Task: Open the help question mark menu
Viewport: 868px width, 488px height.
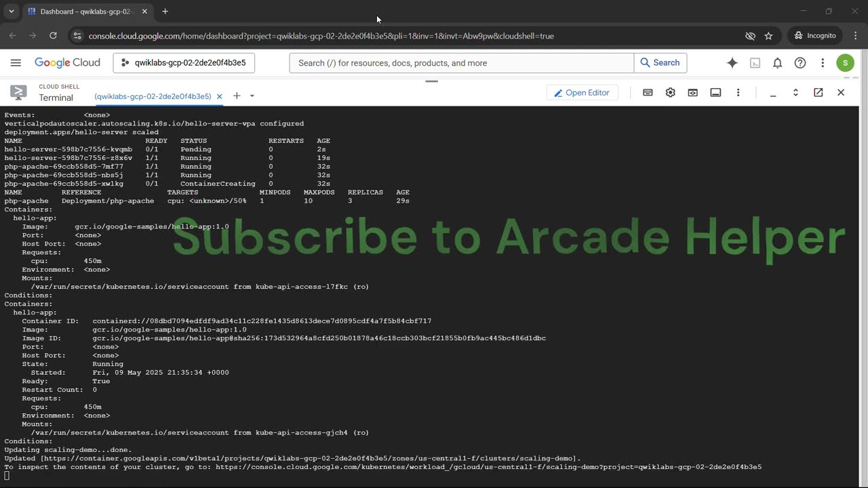Action: (x=800, y=63)
